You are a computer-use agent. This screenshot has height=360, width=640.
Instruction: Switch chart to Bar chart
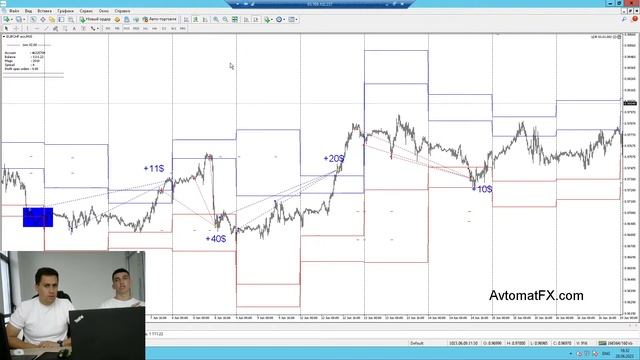(186, 19)
